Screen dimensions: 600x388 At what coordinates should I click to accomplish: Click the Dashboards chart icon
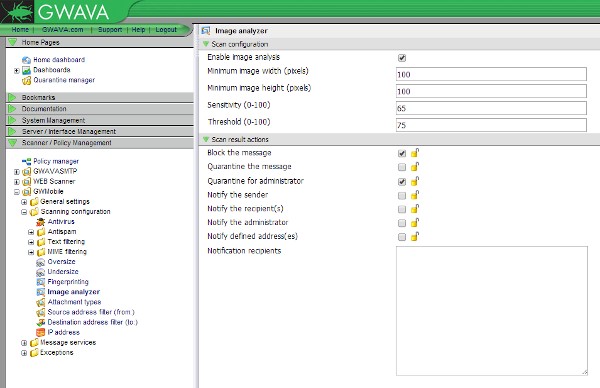click(x=26, y=70)
